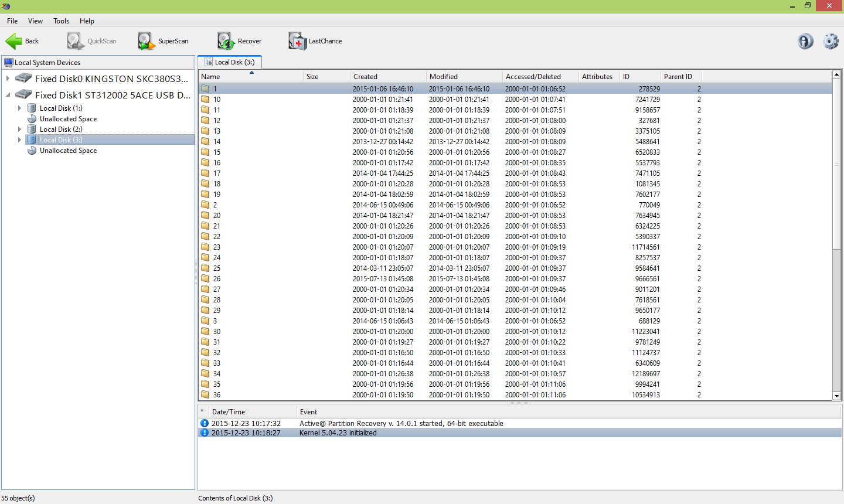This screenshot has width=844, height=504.
Task: Open the View menu
Action: click(35, 21)
